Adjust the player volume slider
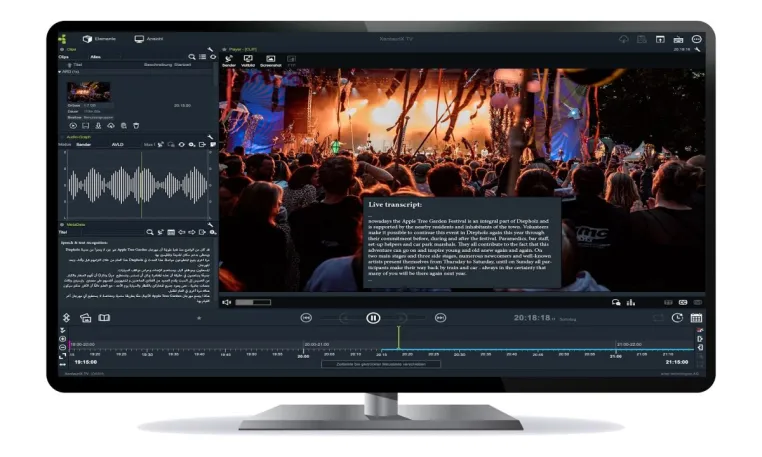762x457 pixels. tap(253, 302)
